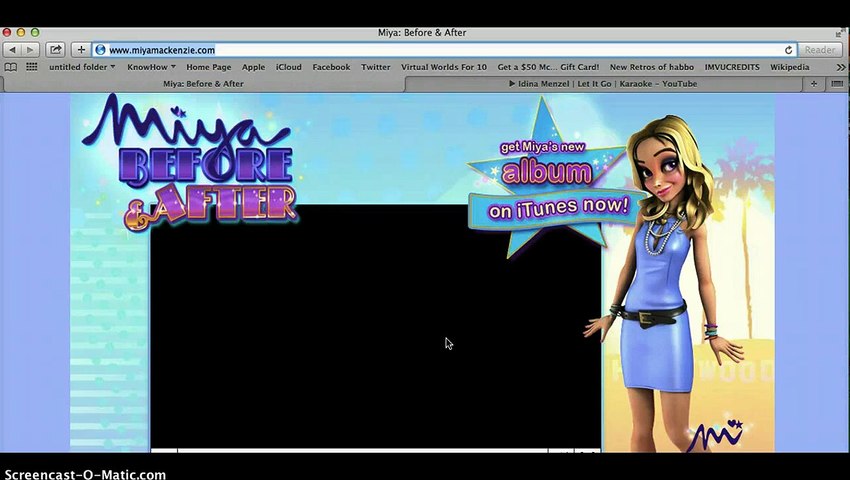This screenshot has width=850, height=480.
Task: Open the iCloud bookmark
Action: (x=288, y=67)
